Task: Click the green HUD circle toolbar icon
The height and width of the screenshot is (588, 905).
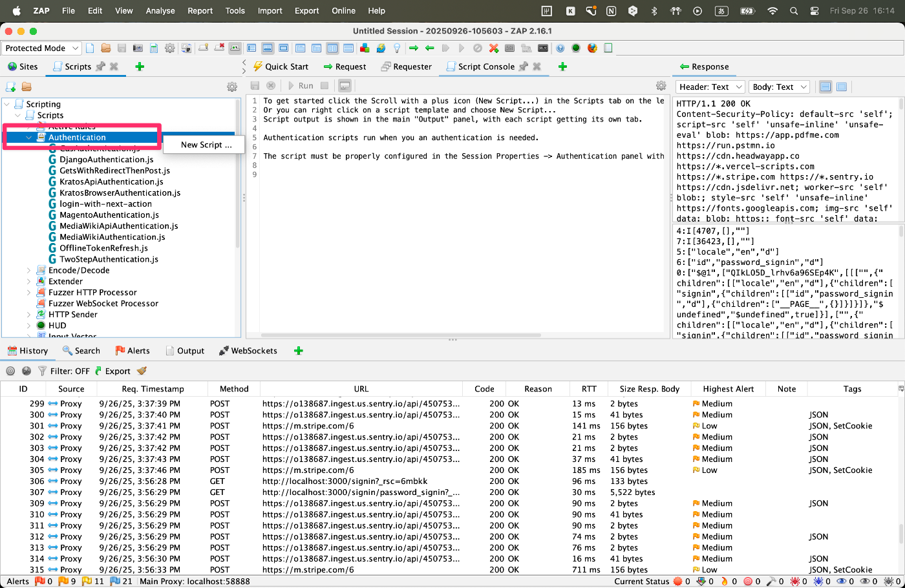Action: (x=576, y=48)
